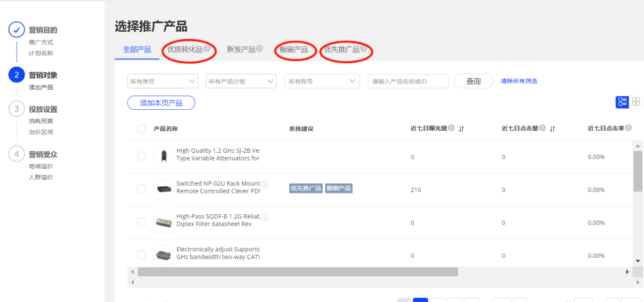Click the 橱窗产品 tag in system suggestion
Screen dimensions: 644x302
click(339, 188)
